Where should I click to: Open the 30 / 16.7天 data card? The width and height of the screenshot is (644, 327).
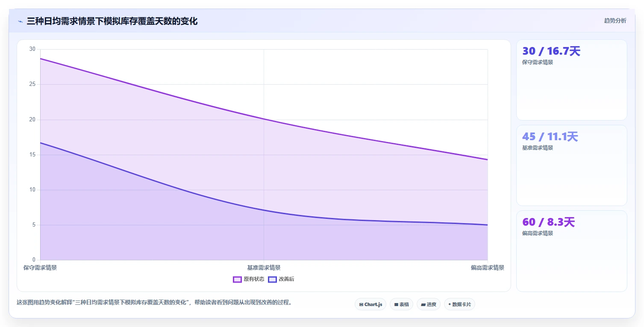click(x=571, y=80)
